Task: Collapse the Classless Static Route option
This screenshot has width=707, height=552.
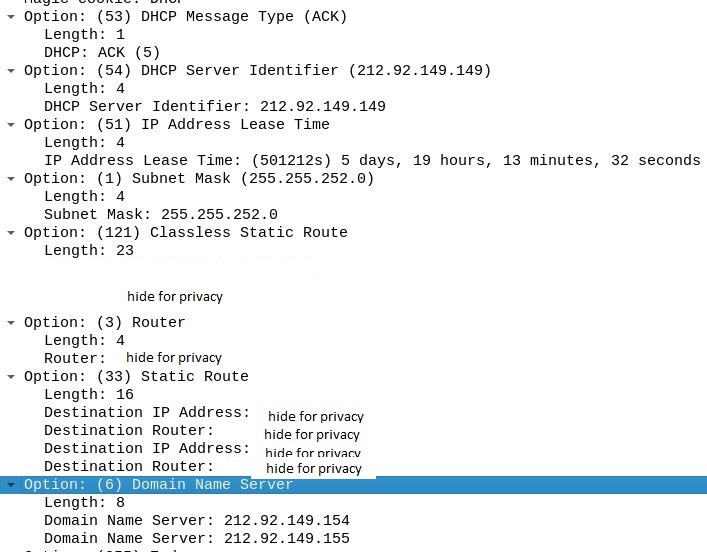Action: [x=10, y=233]
